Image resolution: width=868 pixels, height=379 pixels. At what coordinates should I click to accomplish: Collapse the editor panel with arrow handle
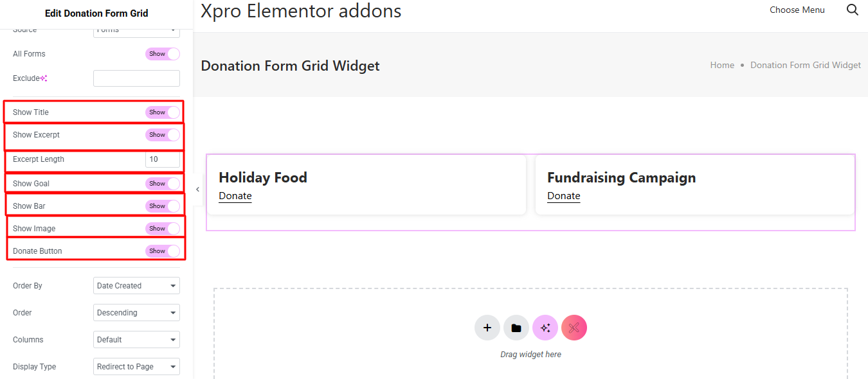click(197, 189)
